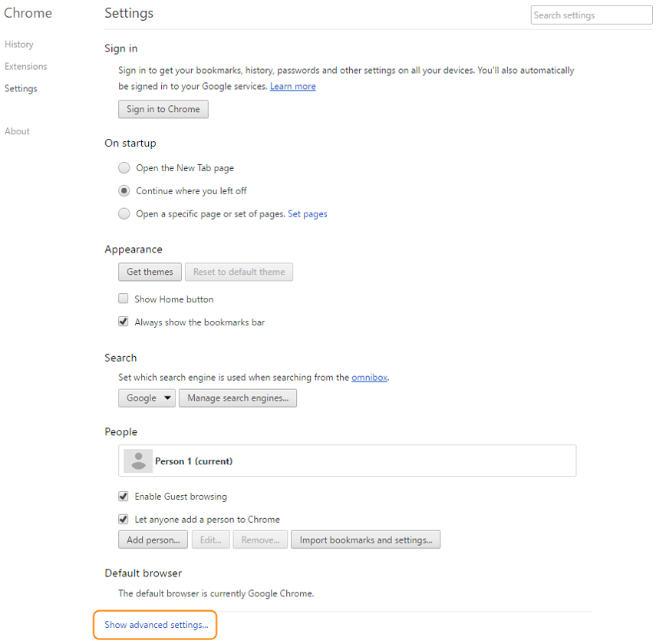Screen dimensions: 656x644
Task: Open the Google search engine dropdown
Action: coord(147,398)
